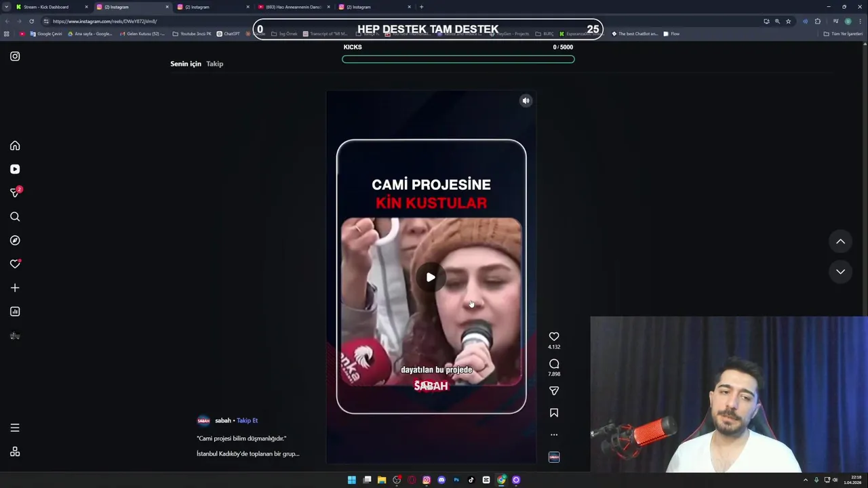Open the tab search dropdown arrow
868x488 pixels.
pos(7,7)
